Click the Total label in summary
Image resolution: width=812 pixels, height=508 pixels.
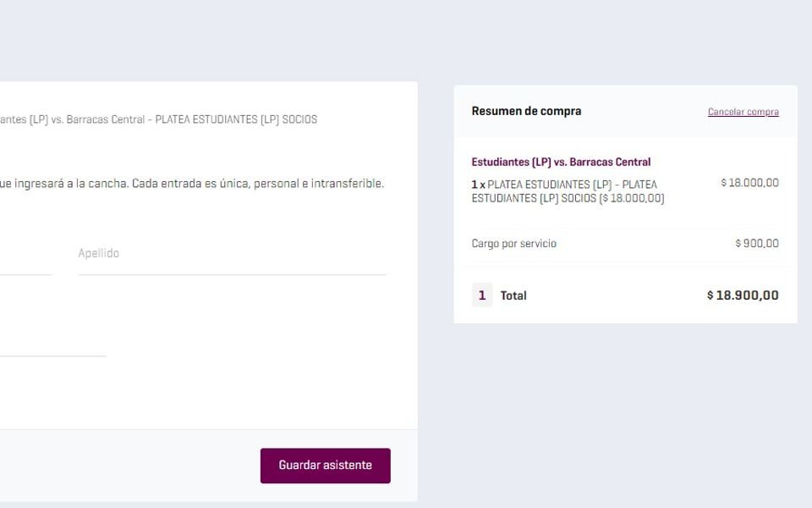click(x=513, y=295)
